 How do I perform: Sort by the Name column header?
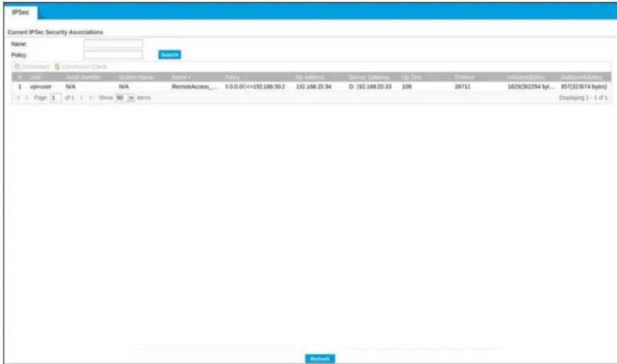[x=181, y=77]
